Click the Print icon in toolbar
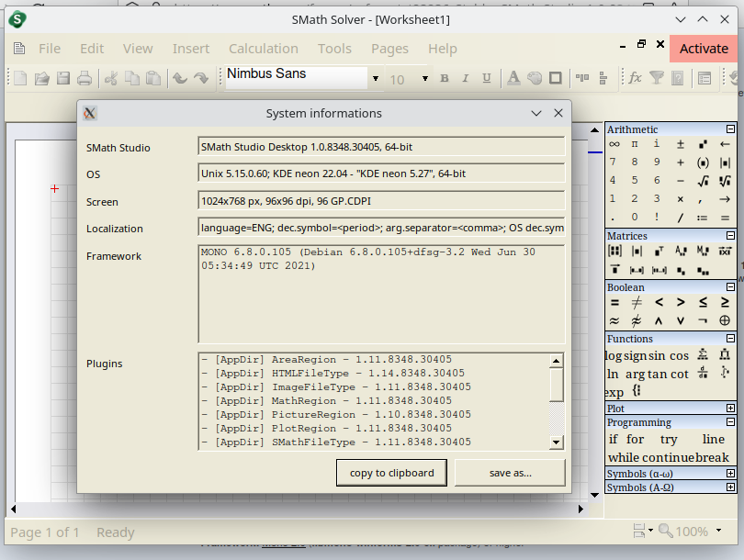The image size is (744, 560). tap(84, 79)
